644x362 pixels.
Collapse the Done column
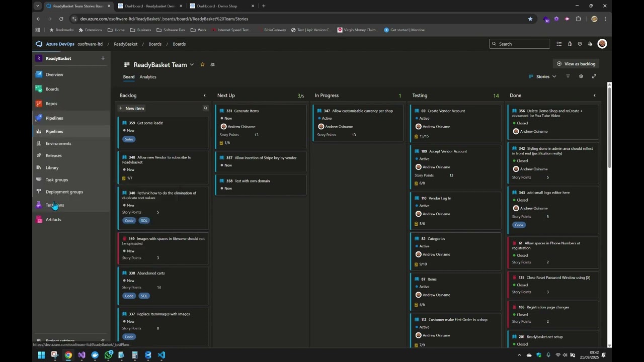click(x=594, y=95)
